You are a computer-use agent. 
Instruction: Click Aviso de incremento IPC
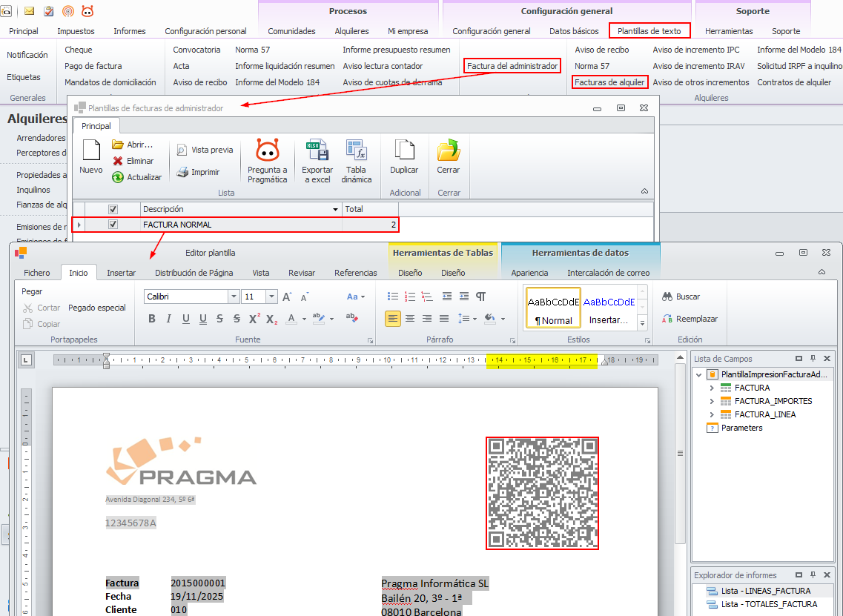[x=695, y=50]
